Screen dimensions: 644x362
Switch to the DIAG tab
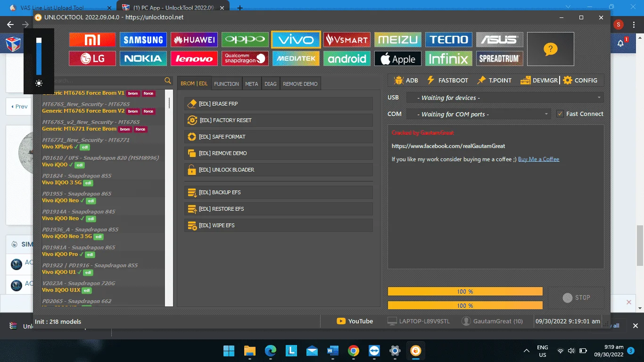tap(271, 83)
